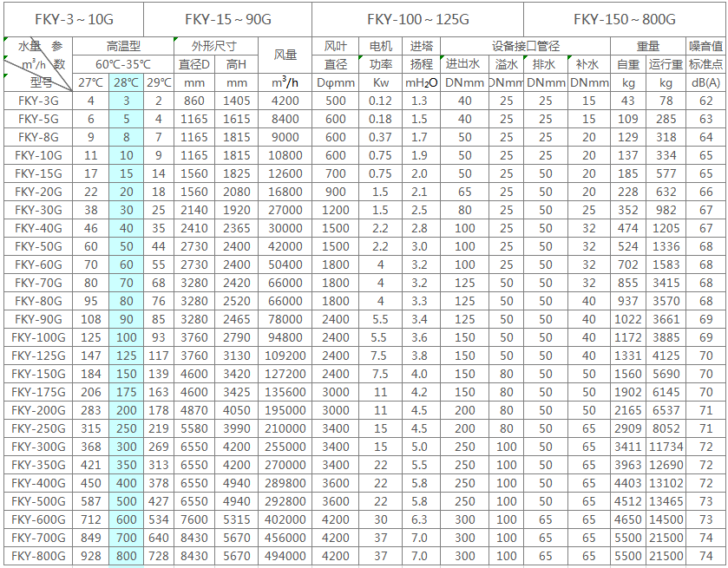The height and width of the screenshot is (568, 728).
Task: Click the FKY-800G model cell
Action: point(38,556)
